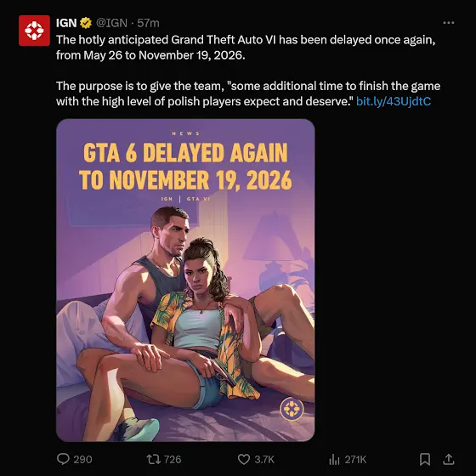
Task: Open the GTA 6 Delayed Again image
Action: tap(185, 280)
